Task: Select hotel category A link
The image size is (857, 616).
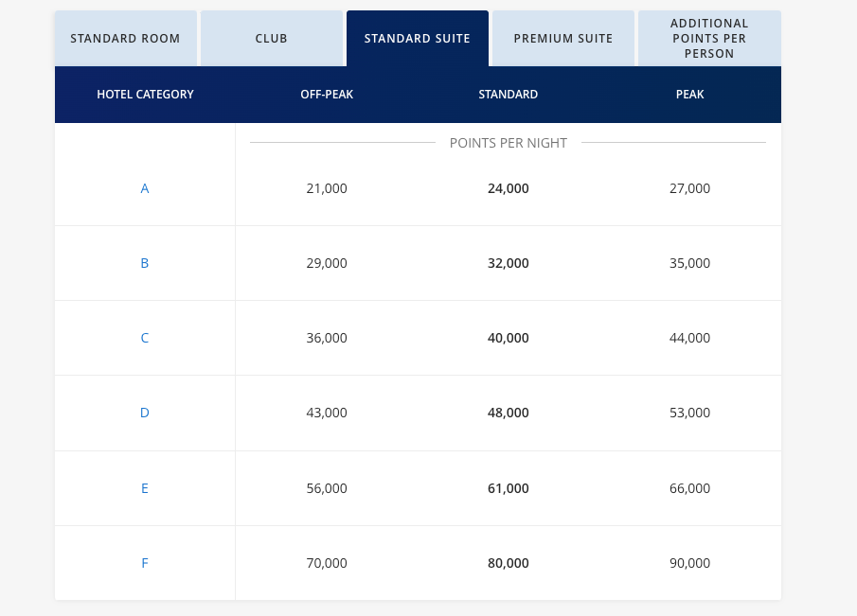Action: [x=144, y=188]
